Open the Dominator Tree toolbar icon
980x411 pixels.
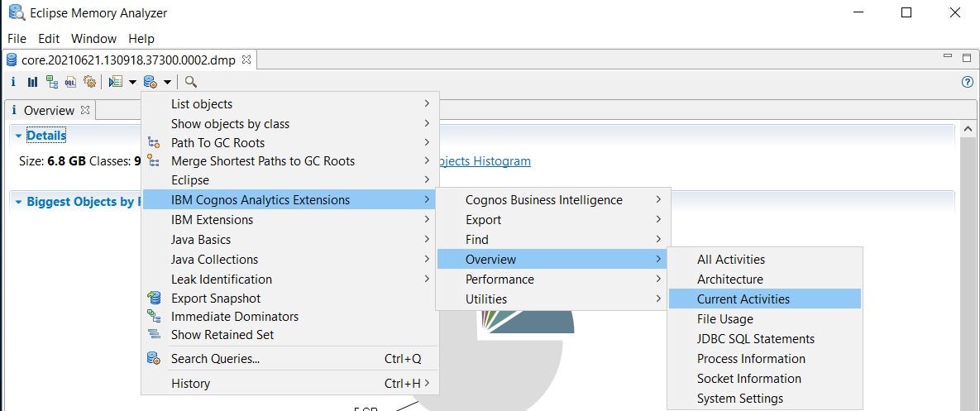coord(52,82)
